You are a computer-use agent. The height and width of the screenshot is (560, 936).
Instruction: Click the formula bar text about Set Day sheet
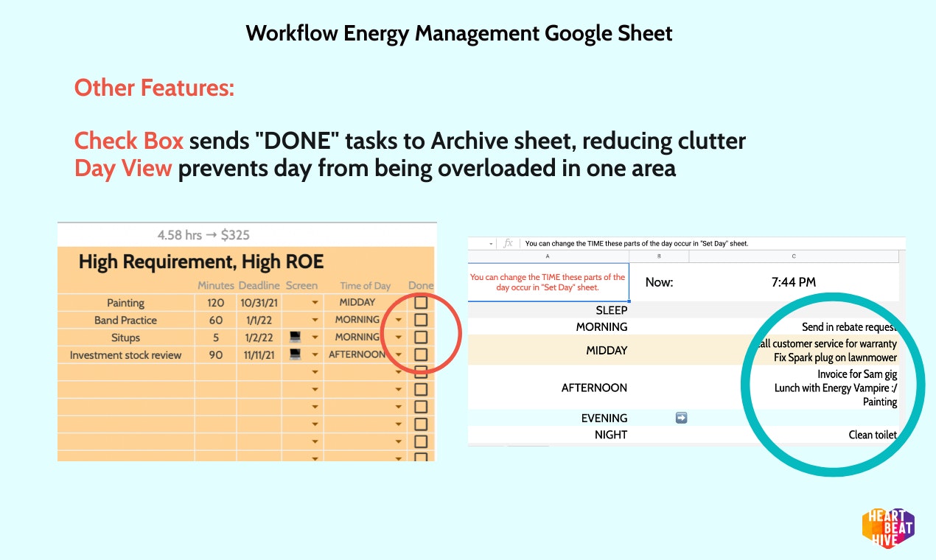tap(634, 243)
